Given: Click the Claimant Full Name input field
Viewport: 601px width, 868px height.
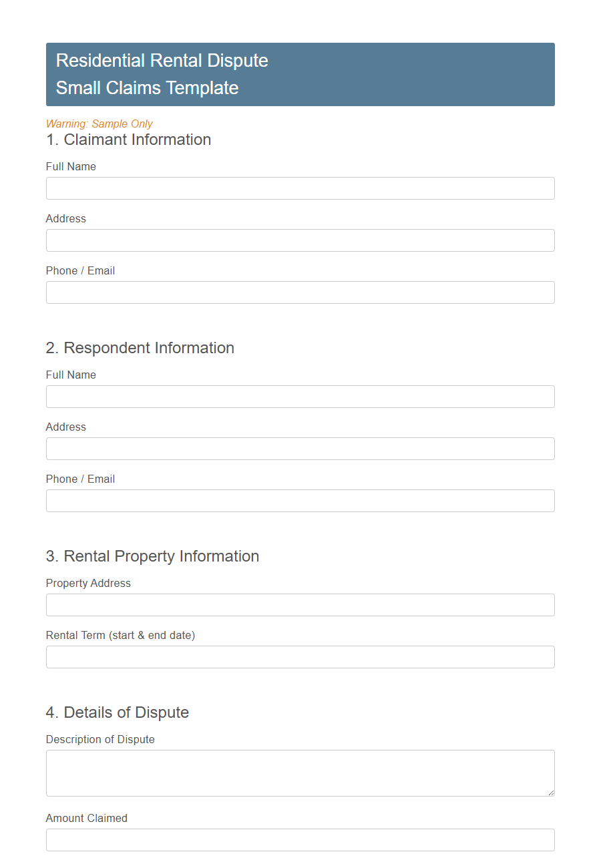Looking at the screenshot, I should point(300,188).
